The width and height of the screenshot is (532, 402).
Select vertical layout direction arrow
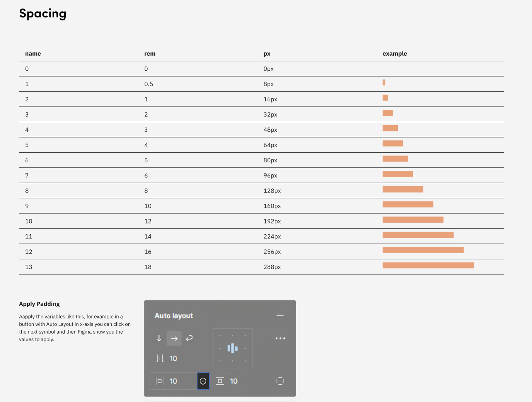coord(159,338)
